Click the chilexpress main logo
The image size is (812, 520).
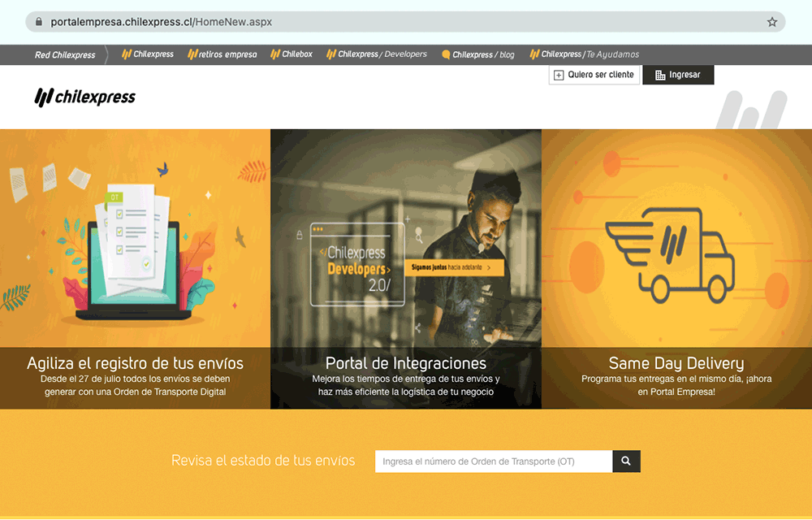[x=85, y=97]
